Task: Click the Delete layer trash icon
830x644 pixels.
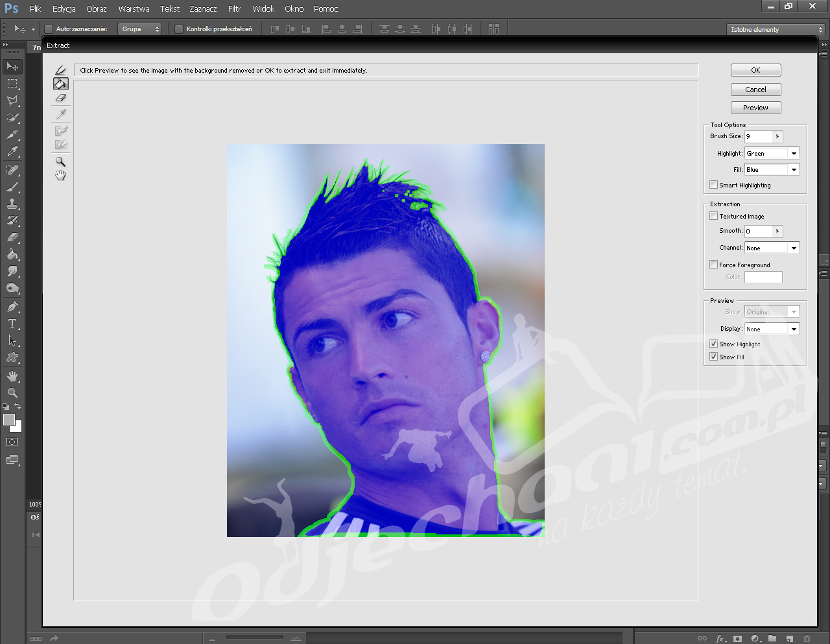Action: [807, 639]
